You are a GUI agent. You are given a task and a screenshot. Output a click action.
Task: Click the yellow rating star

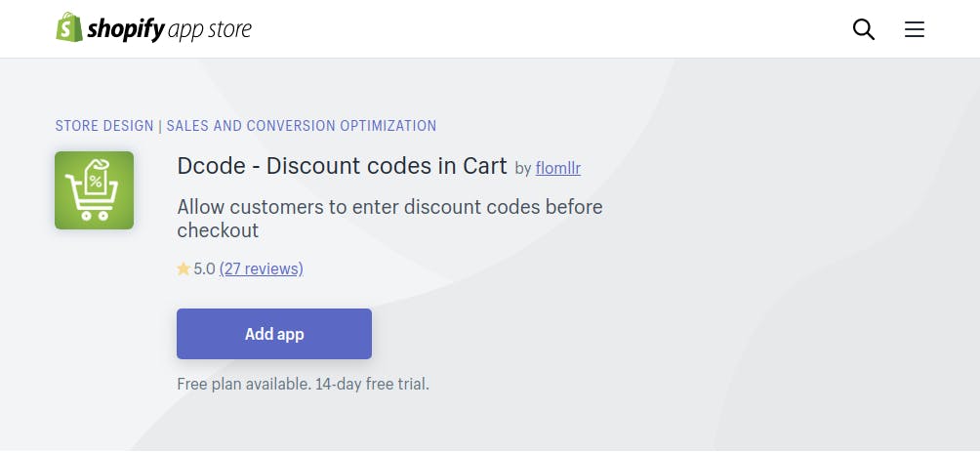click(184, 268)
